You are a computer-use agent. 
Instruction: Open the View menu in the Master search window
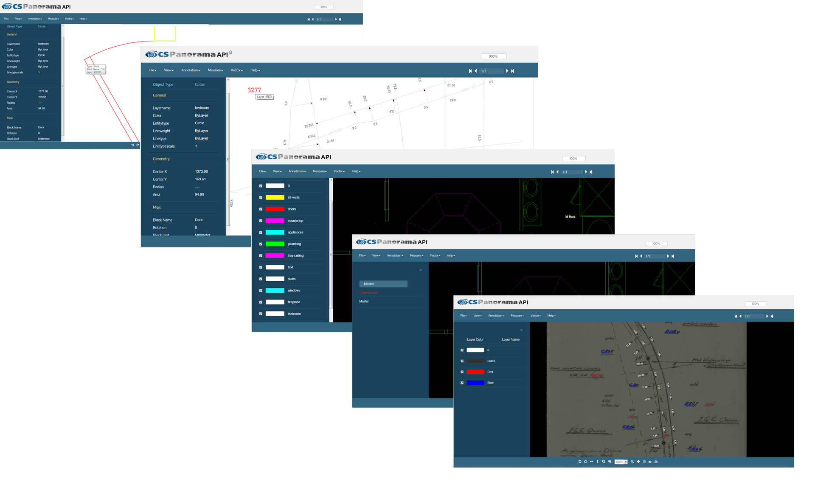[x=376, y=255]
